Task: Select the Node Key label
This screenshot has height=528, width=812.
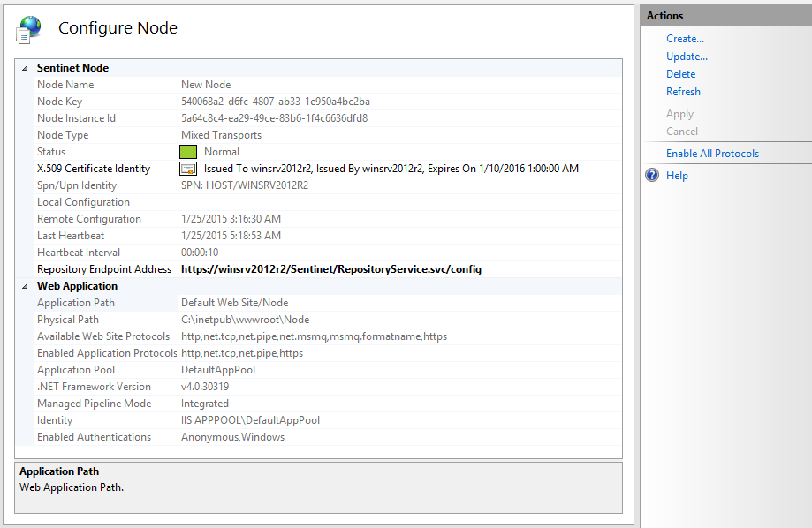Action: (x=59, y=102)
